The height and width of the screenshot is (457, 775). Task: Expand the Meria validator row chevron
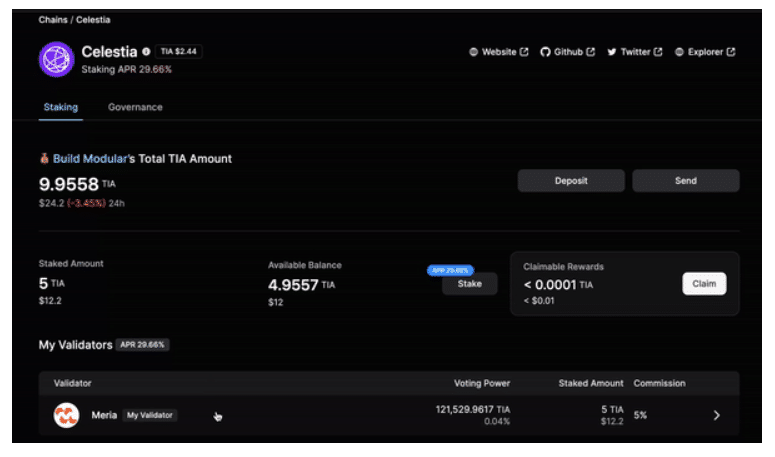tap(717, 415)
